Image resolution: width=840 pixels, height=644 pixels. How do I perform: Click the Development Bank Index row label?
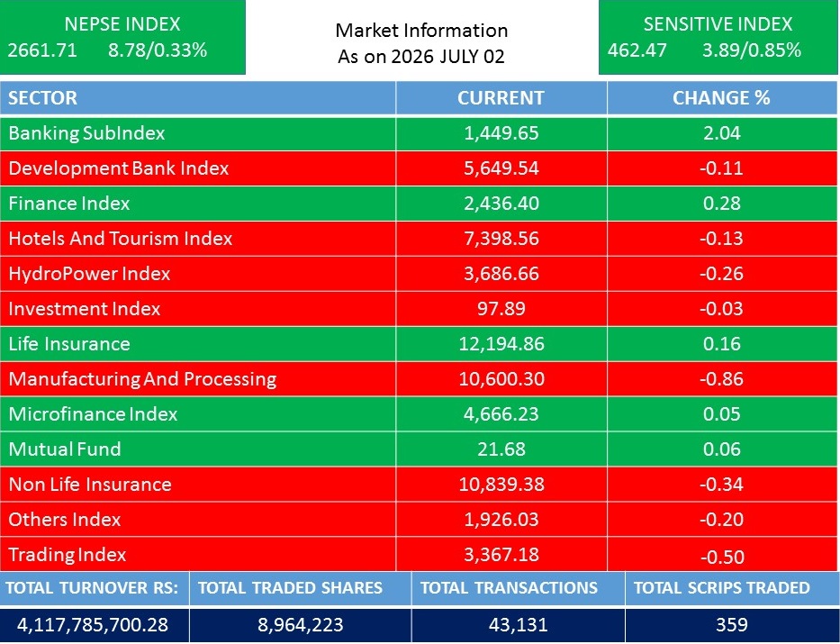pos(119,168)
